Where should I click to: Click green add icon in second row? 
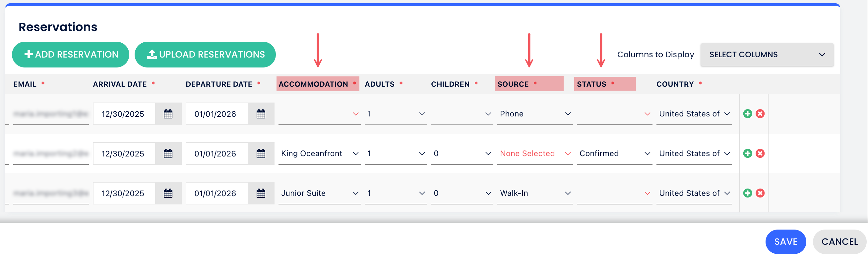point(747,153)
